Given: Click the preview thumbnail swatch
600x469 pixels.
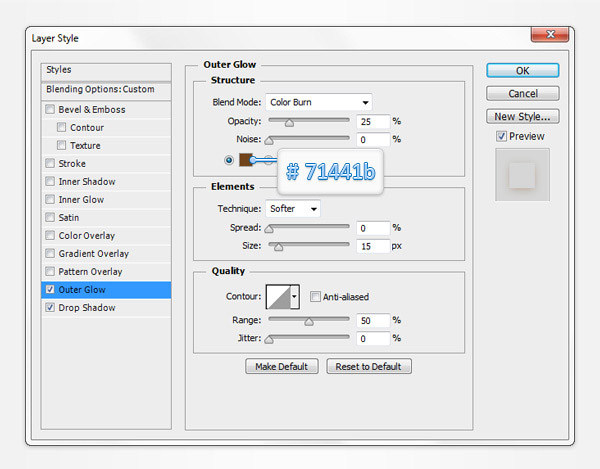Looking at the screenshot, I should point(523,175).
